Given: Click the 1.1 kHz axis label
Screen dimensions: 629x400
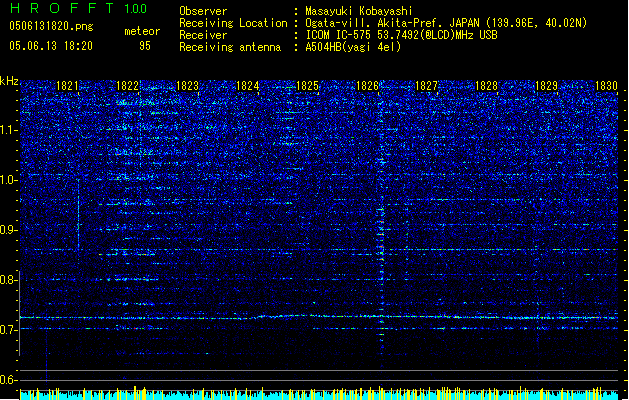Looking at the screenshot, I should [x=9, y=130].
